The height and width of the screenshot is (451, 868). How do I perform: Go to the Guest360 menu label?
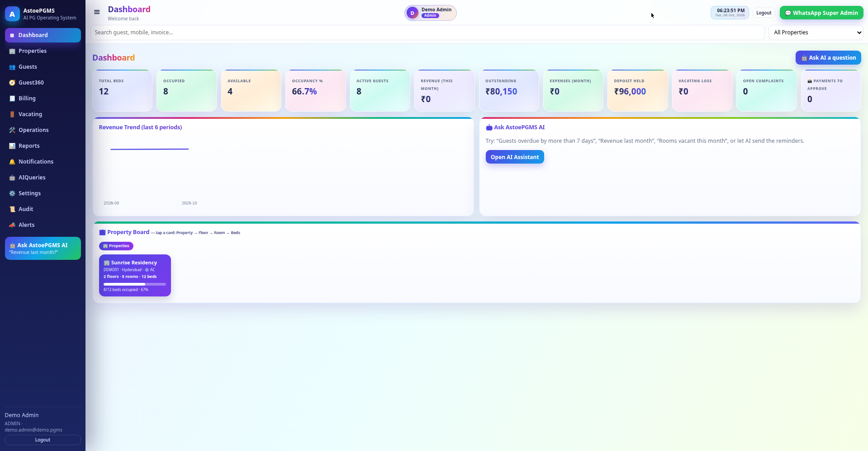coord(31,83)
